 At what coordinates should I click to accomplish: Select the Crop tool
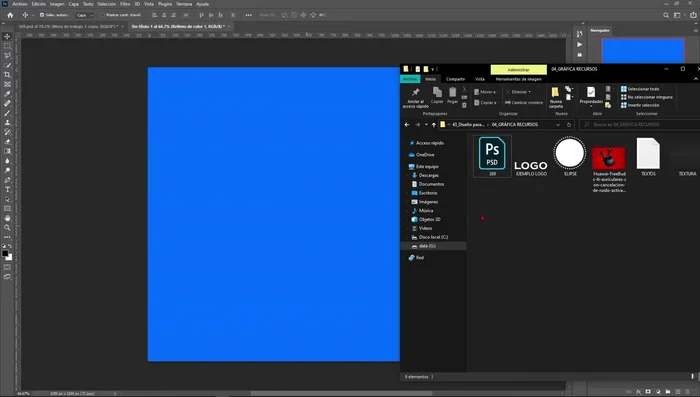coord(7,75)
